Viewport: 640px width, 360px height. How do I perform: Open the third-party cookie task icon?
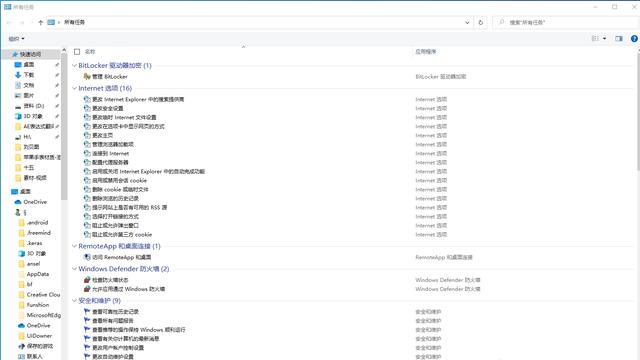(x=87, y=234)
